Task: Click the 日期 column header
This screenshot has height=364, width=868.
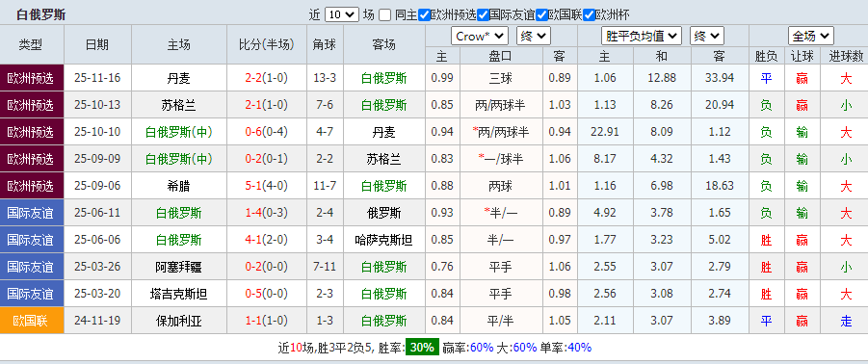Action: click(x=97, y=45)
